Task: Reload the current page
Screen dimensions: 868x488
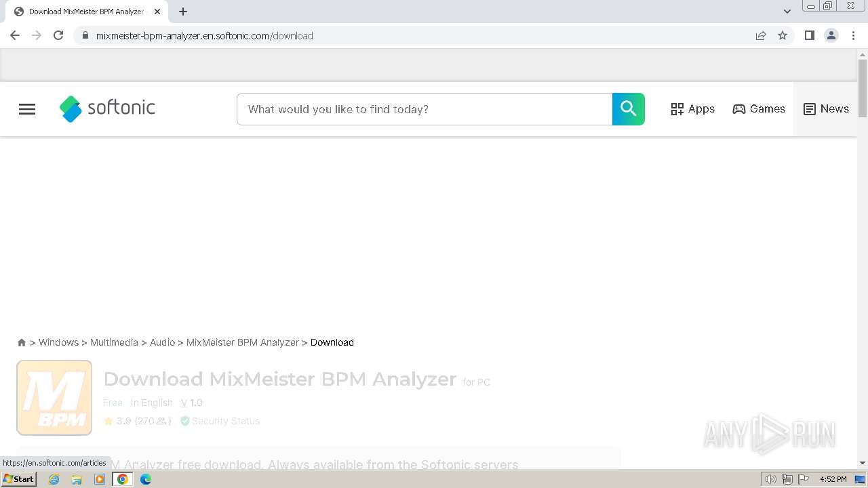Action: tap(58, 35)
